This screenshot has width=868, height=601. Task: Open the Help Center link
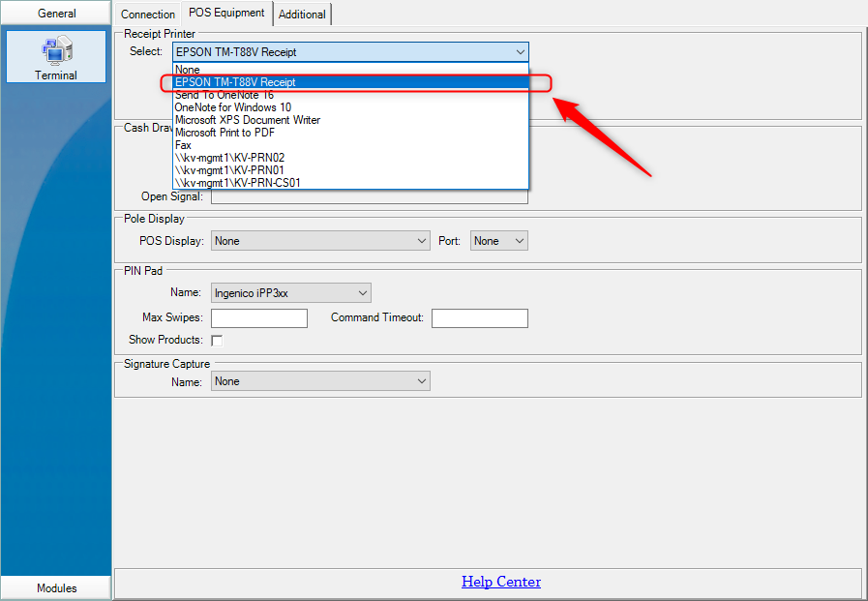(501, 582)
